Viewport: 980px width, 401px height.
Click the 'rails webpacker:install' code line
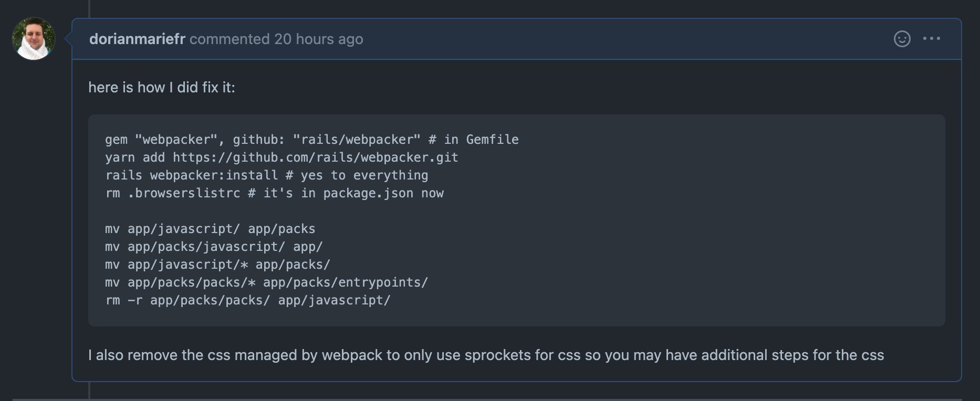[267, 175]
